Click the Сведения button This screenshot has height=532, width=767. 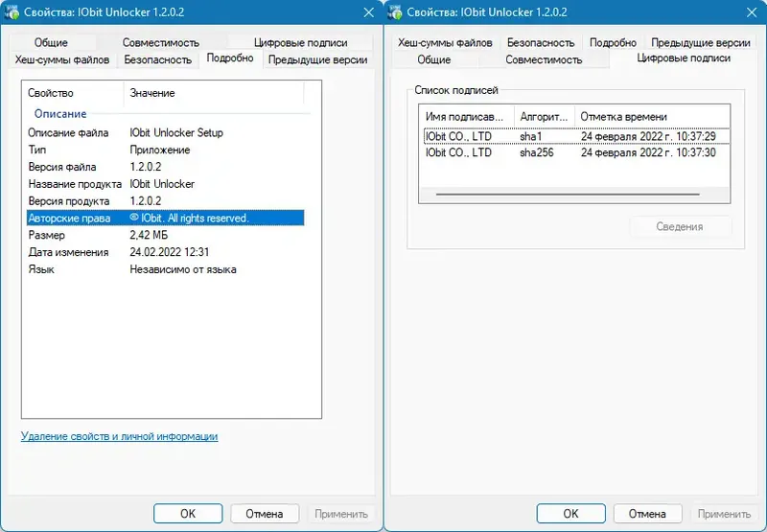pyautogui.click(x=680, y=226)
